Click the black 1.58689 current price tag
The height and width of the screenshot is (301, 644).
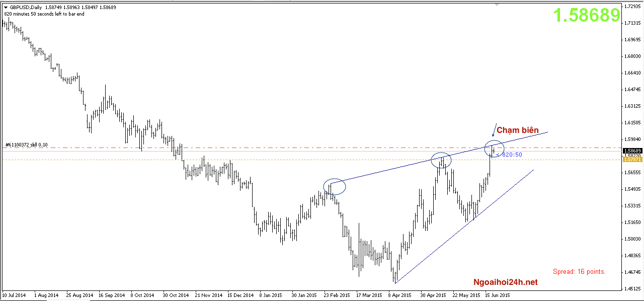coord(632,150)
